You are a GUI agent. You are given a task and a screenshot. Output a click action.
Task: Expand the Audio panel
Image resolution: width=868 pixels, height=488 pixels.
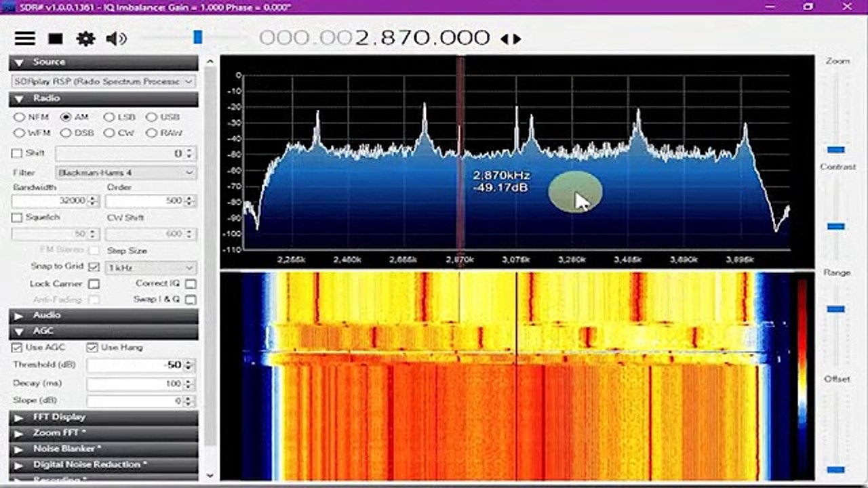coord(104,315)
